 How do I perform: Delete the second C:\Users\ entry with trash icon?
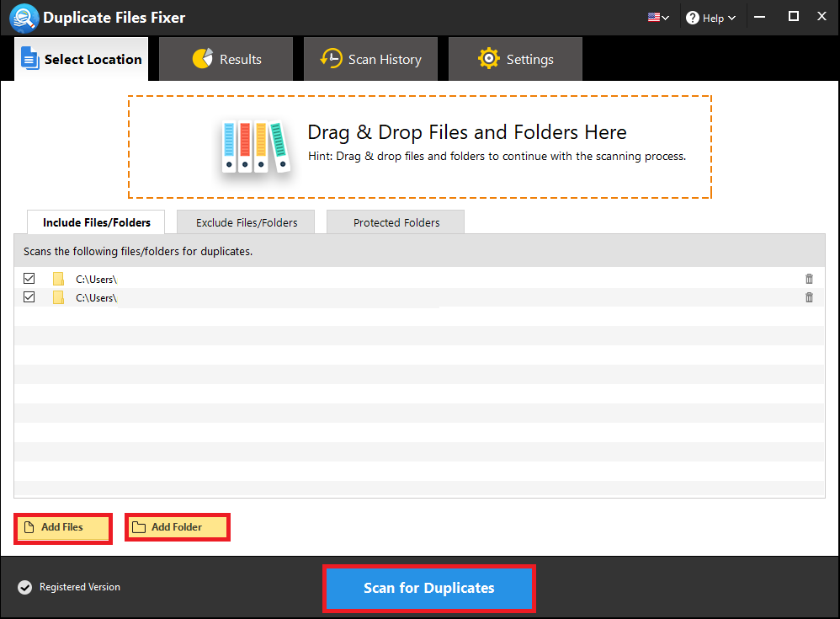[x=809, y=297]
